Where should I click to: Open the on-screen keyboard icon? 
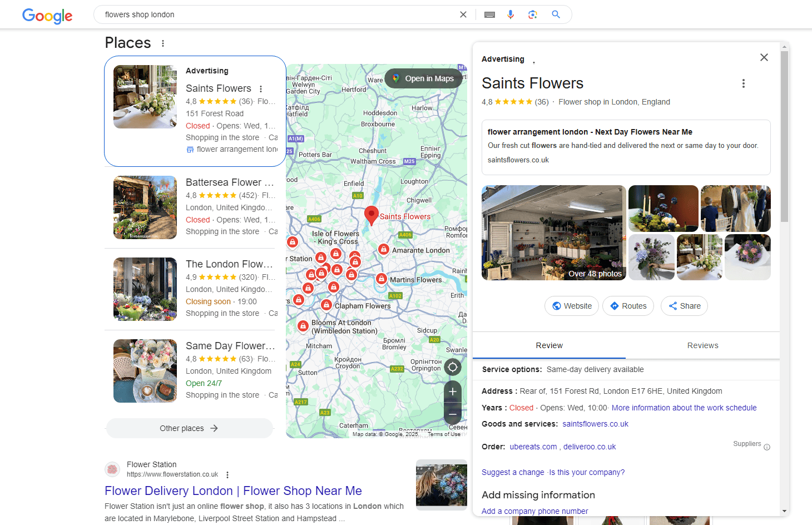[x=489, y=14]
